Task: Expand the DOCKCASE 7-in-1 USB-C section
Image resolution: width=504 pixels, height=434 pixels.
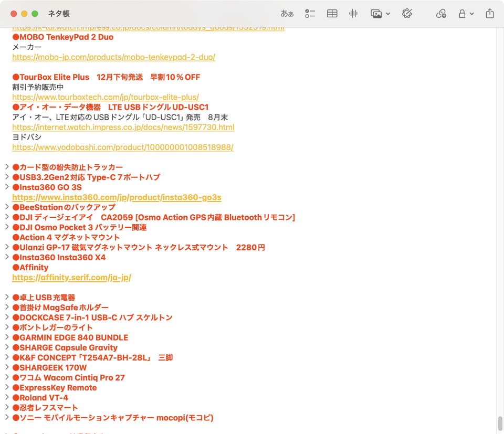Action: point(7,317)
